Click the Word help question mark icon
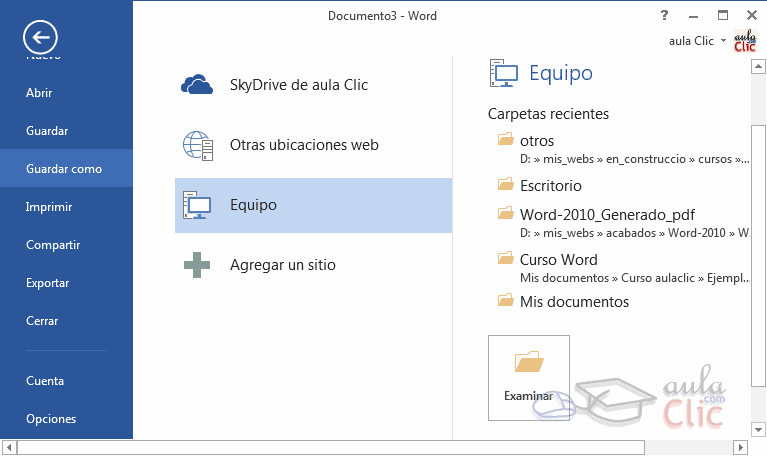This screenshot has height=456, width=767. click(x=664, y=16)
